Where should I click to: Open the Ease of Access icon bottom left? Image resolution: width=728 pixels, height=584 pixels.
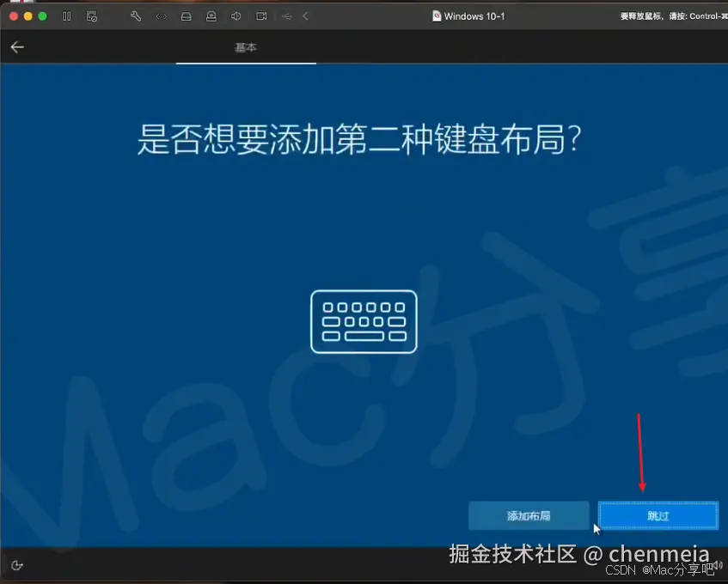[17, 564]
